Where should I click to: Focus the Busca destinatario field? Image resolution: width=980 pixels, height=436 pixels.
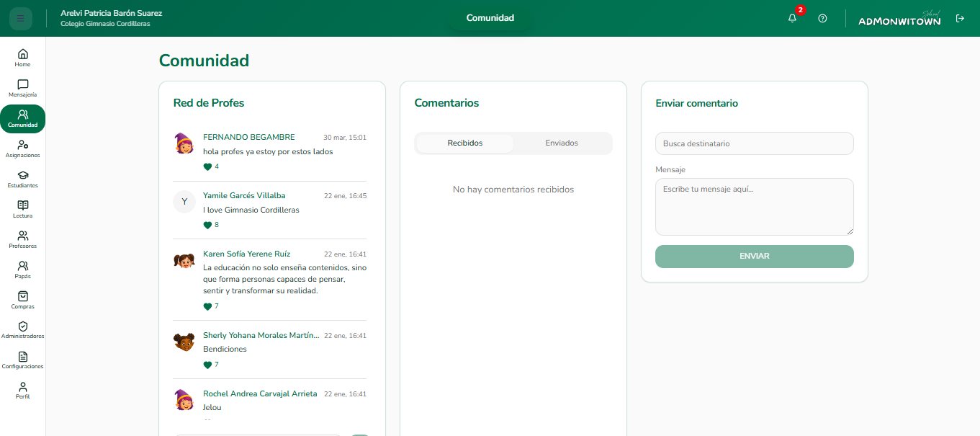(754, 143)
